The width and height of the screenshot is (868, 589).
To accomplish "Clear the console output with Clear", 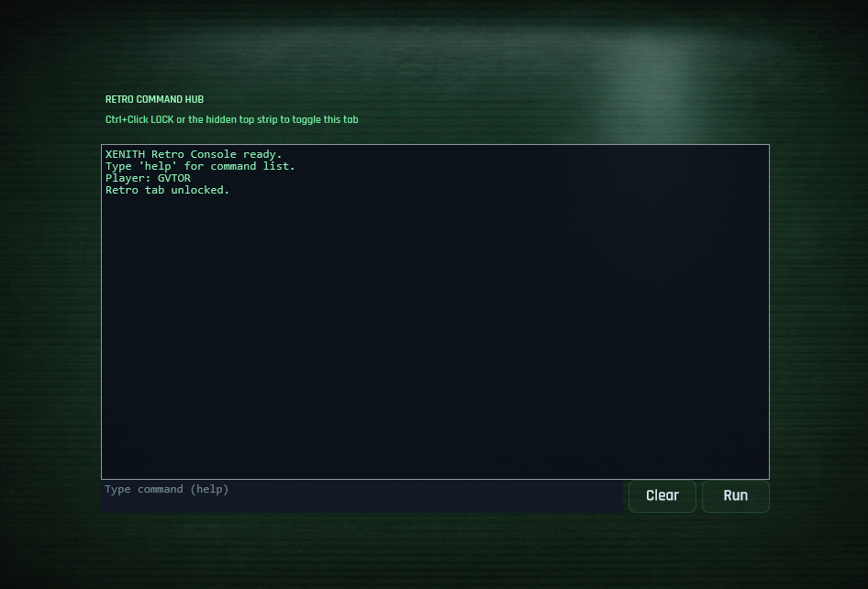I will [x=662, y=496].
